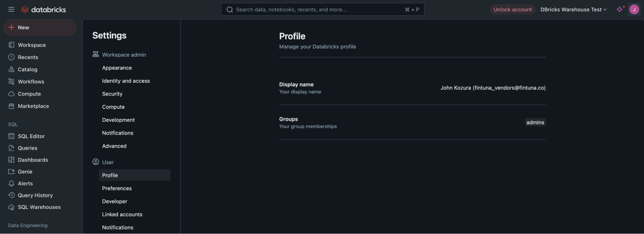This screenshot has height=234, width=644.
Task: Open the user avatar J menu
Action: 634,9
